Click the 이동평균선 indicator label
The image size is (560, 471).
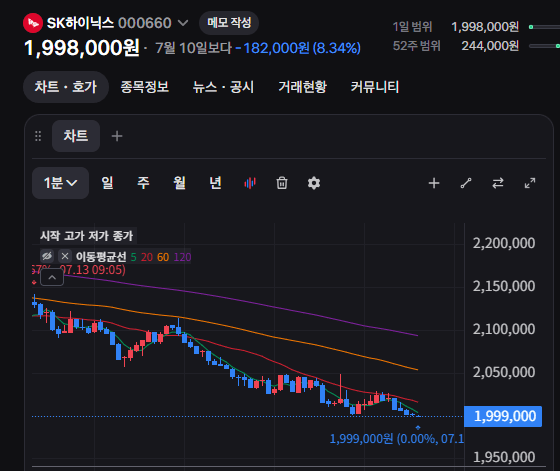click(101, 257)
